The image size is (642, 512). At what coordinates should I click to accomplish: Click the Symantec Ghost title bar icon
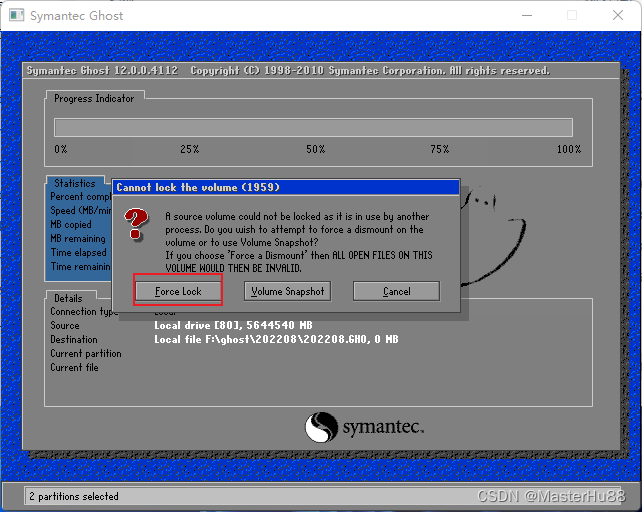click(16, 16)
